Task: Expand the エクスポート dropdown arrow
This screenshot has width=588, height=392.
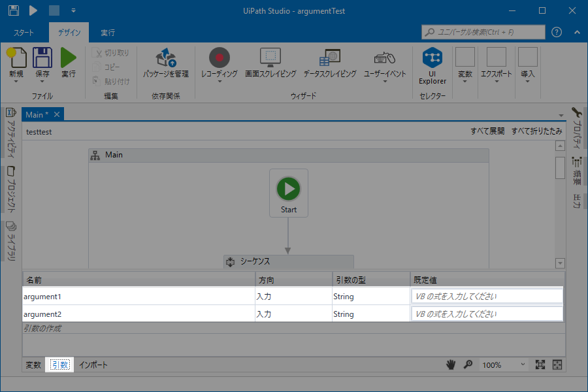Action: coord(497,82)
